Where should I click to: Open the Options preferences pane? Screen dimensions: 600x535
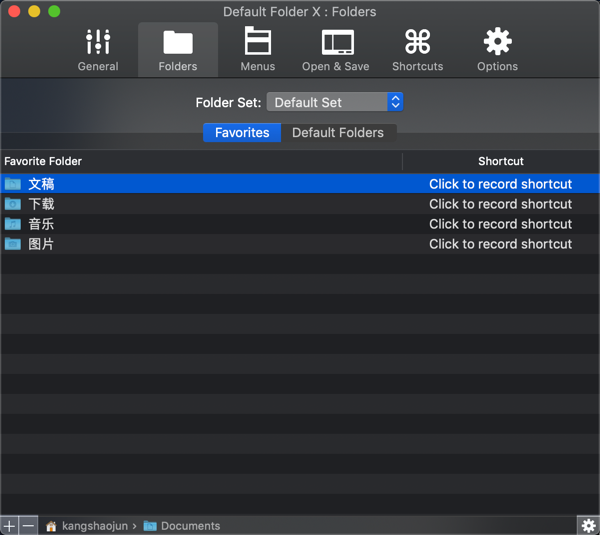tap(497, 50)
